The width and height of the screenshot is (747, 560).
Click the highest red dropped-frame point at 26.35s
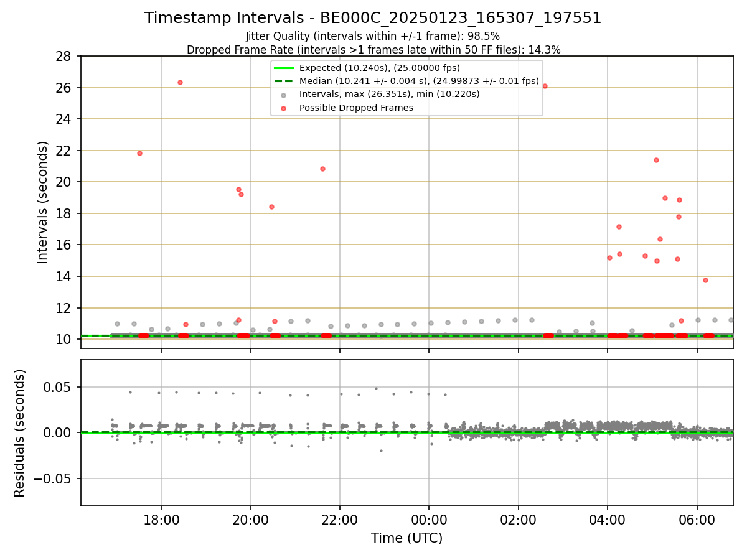(x=180, y=82)
